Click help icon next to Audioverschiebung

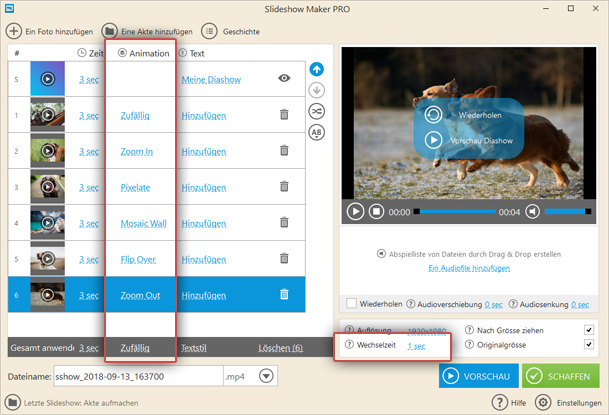pyautogui.click(x=411, y=304)
